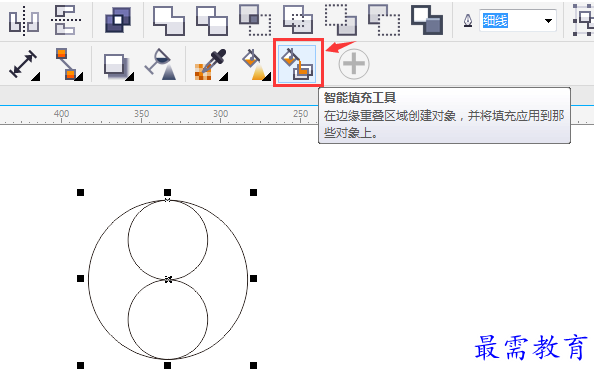Select the Transparency tool
The width and height of the screenshot is (596, 379).
click(161, 64)
